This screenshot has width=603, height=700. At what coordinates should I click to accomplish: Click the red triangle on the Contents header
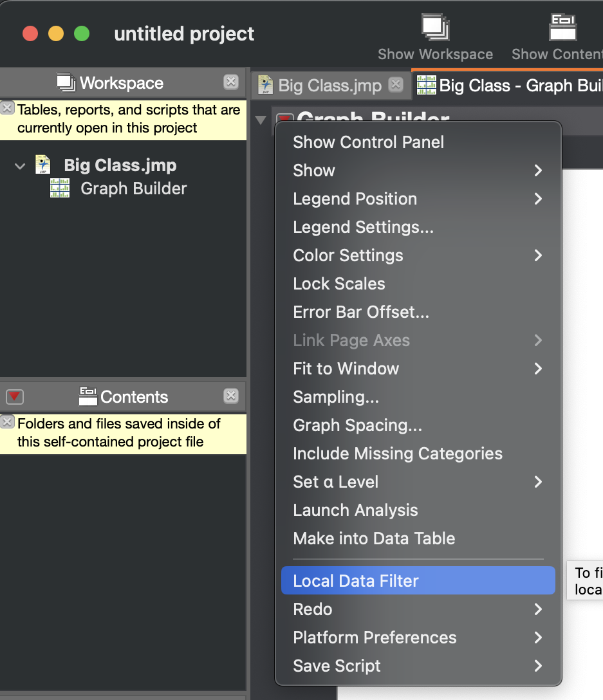14,396
